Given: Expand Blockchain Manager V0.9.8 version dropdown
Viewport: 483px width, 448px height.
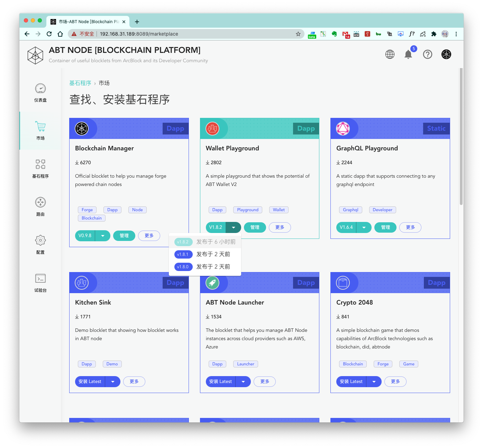Looking at the screenshot, I should click(x=103, y=236).
